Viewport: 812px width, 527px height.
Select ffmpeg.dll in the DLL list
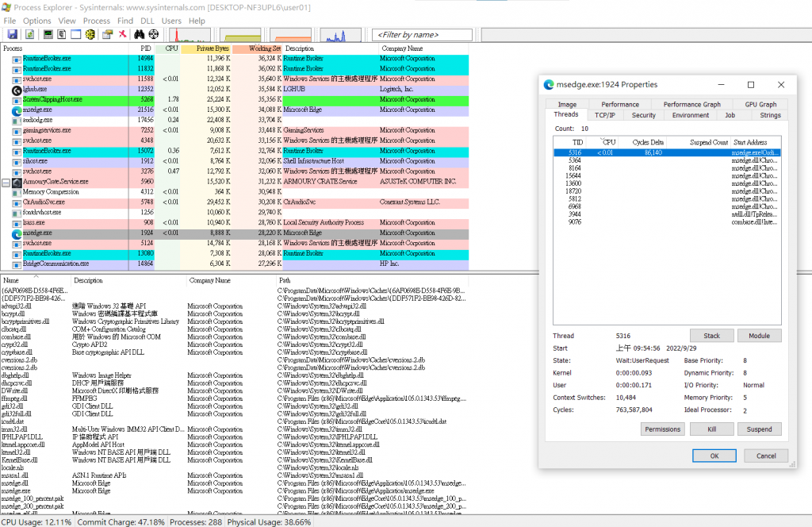(235, 398)
